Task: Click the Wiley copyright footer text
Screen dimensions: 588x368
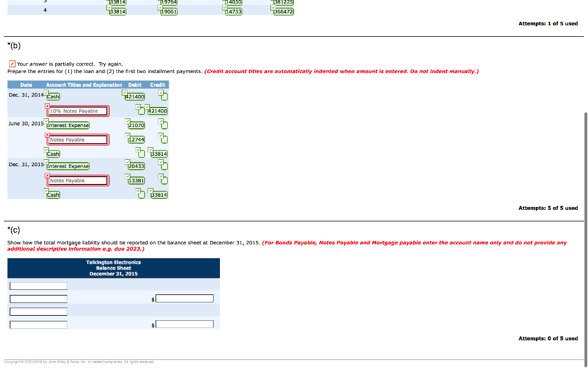Action: [x=79, y=362]
